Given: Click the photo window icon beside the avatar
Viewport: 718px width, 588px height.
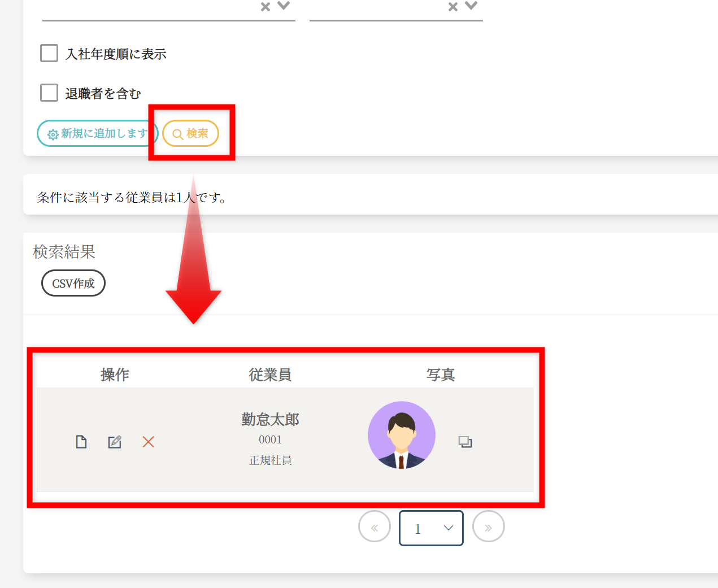Looking at the screenshot, I should tap(465, 442).
